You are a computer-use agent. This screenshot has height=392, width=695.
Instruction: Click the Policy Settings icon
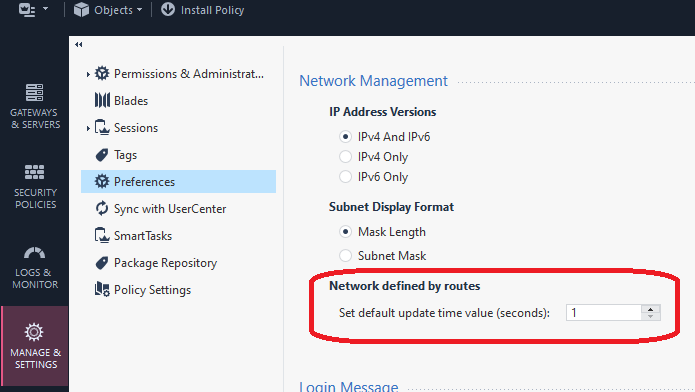click(102, 289)
